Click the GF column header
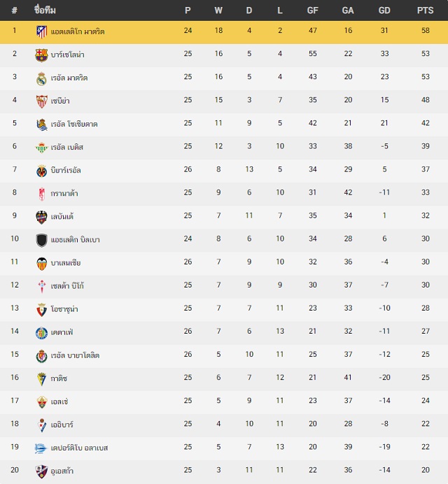This screenshot has width=448, height=484. (312, 10)
